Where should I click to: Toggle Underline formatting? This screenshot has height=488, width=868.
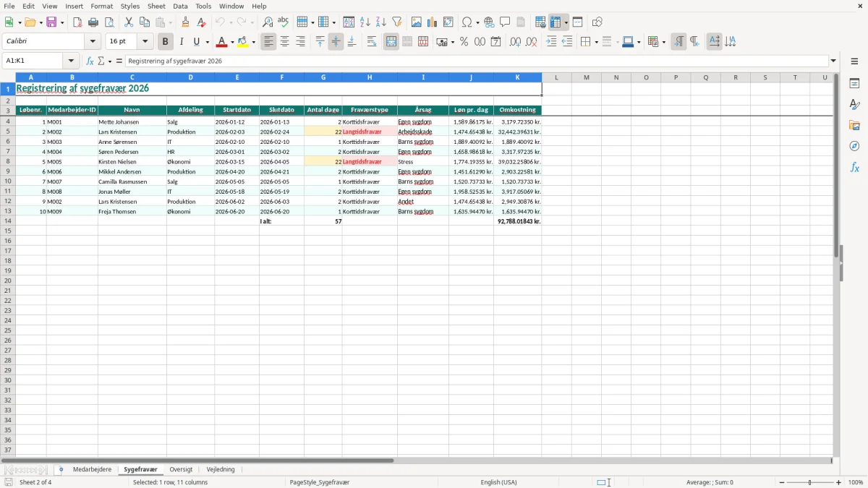click(x=196, y=42)
